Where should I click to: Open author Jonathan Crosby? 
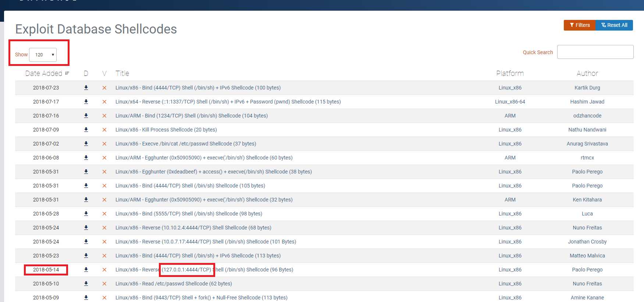click(587, 242)
